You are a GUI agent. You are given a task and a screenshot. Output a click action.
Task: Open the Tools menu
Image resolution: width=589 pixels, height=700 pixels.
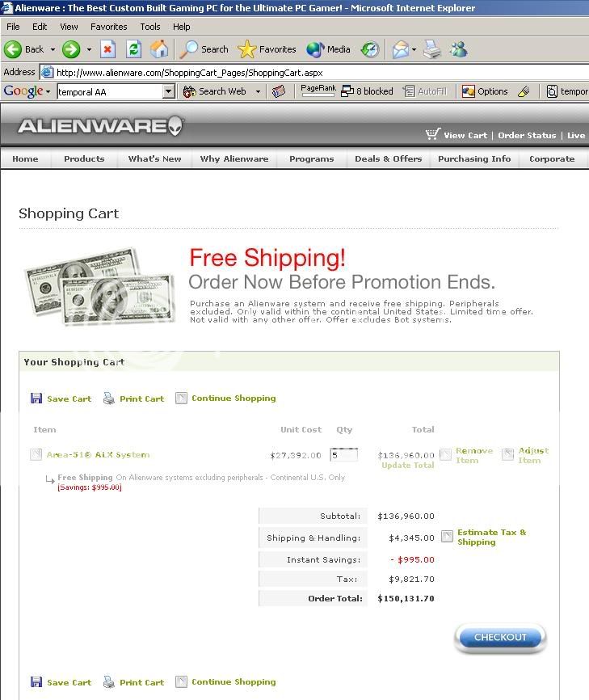pos(150,27)
